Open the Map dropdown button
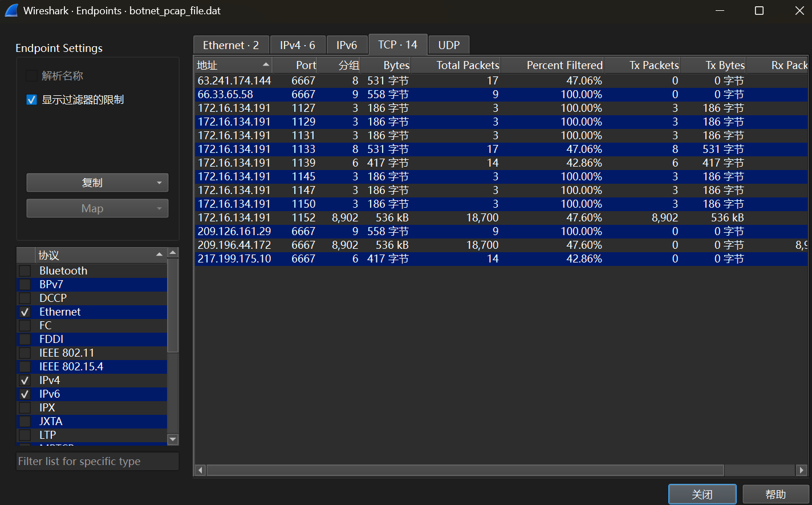This screenshot has width=812, height=505. click(98, 208)
